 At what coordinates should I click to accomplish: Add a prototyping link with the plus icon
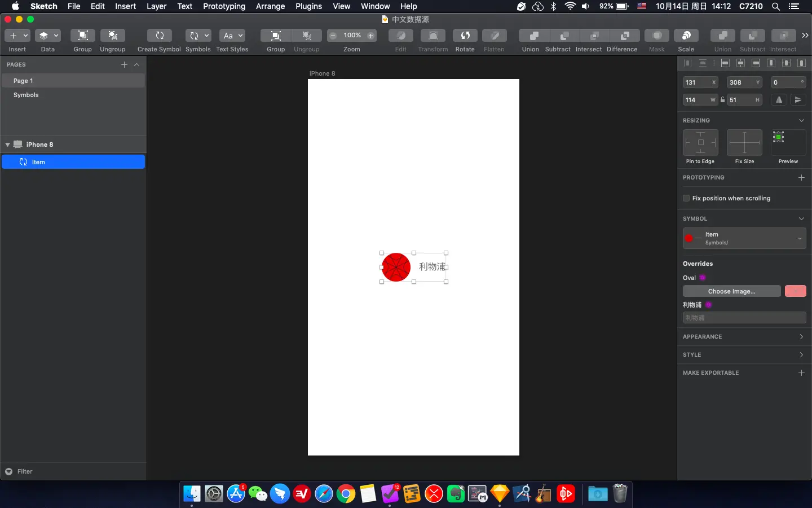click(x=801, y=177)
